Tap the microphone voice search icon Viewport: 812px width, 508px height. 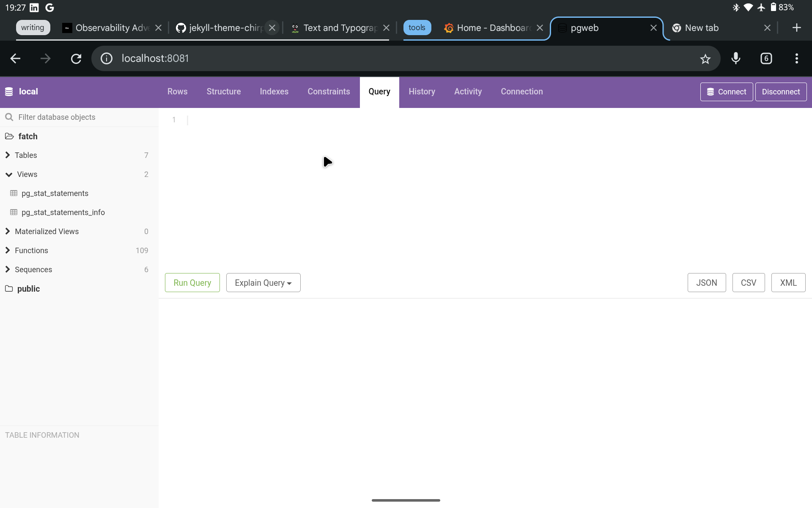coord(736,58)
